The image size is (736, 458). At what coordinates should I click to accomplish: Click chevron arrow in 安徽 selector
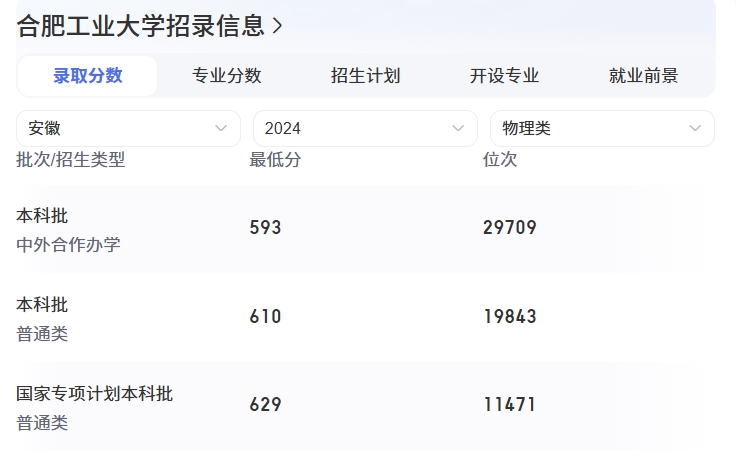(221, 128)
